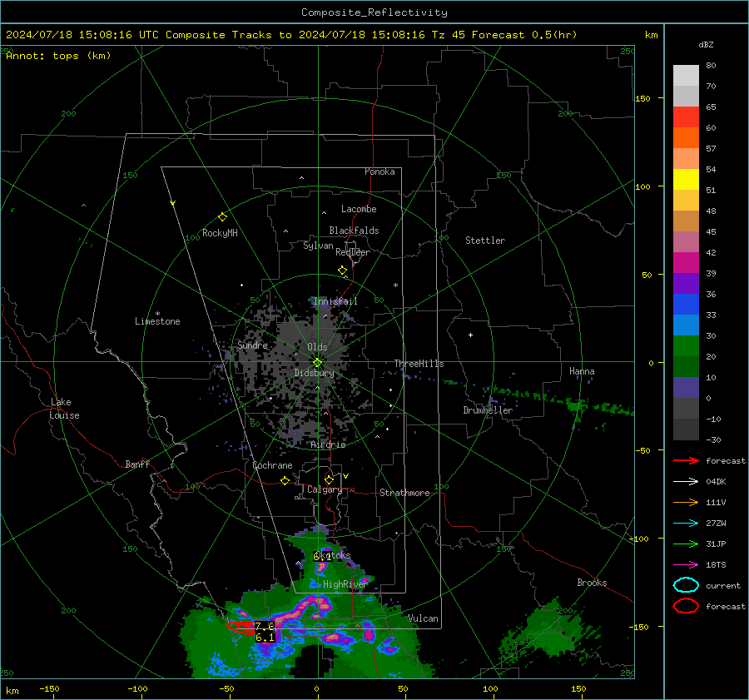749x700 pixels.
Task: Click the storm track label 6.1
Action: point(265,638)
